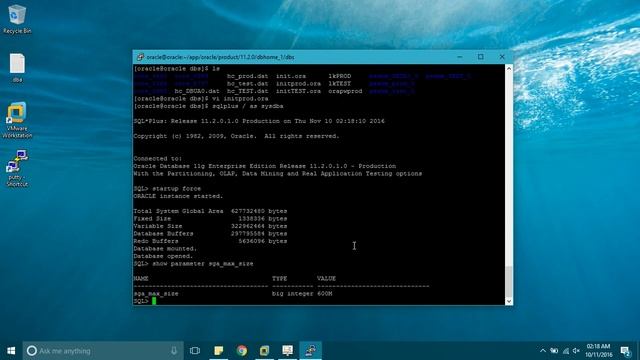
Task: Click the TYPE column header
Action: [x=280, y=279]
